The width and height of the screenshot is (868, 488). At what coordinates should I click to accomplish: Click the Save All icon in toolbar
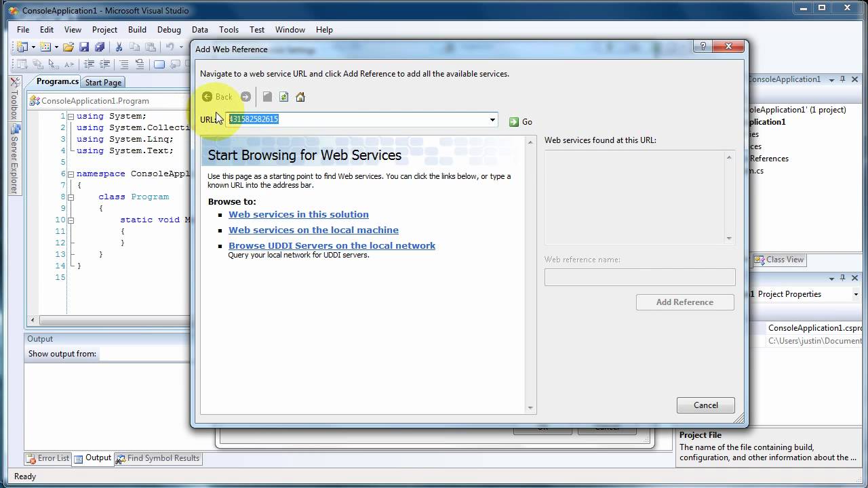(x=100, y=47)
